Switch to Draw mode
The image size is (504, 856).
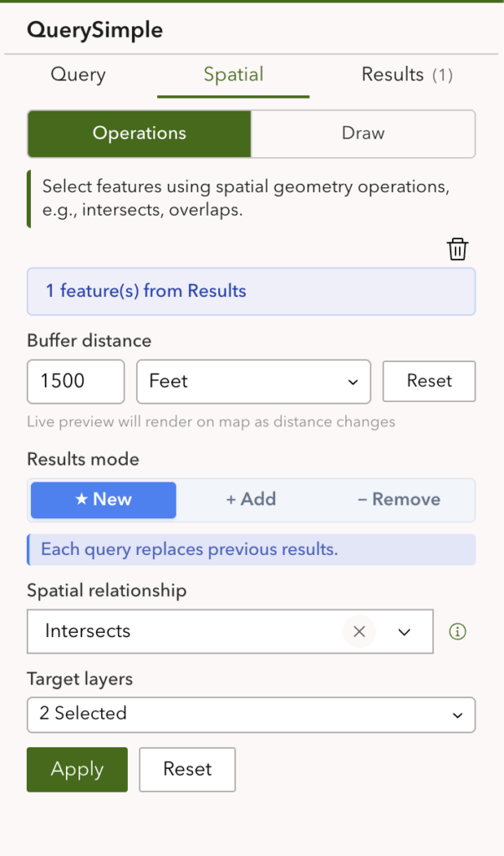pos(363,134)
